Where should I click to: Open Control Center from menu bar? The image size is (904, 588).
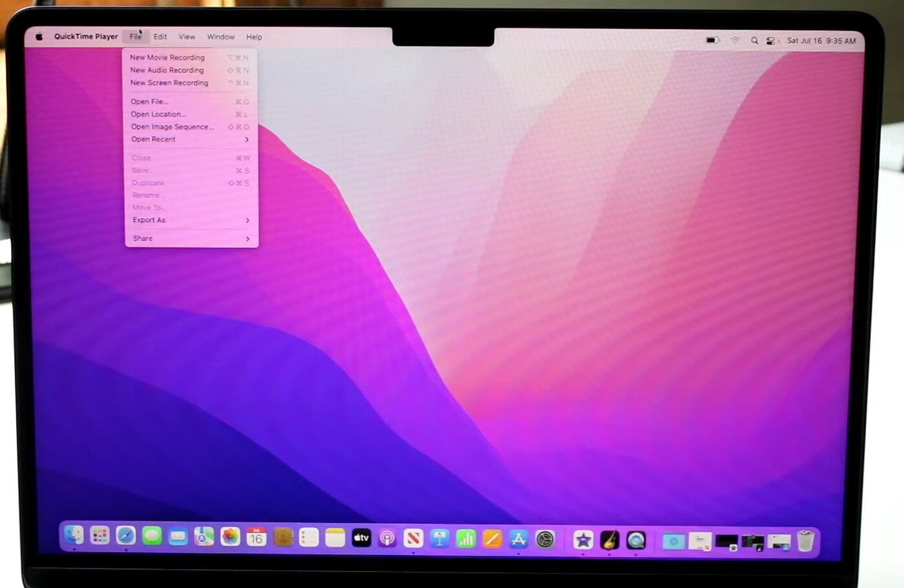click(770, 41)
